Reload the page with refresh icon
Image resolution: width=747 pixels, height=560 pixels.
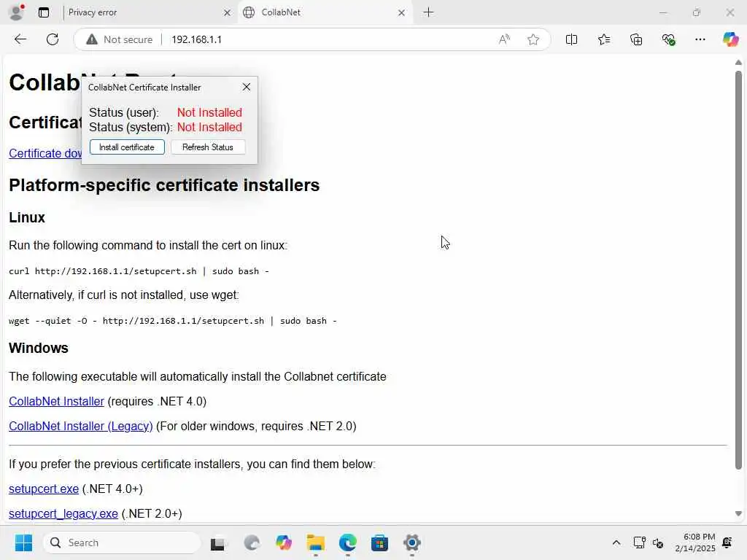tap(53, 39)
